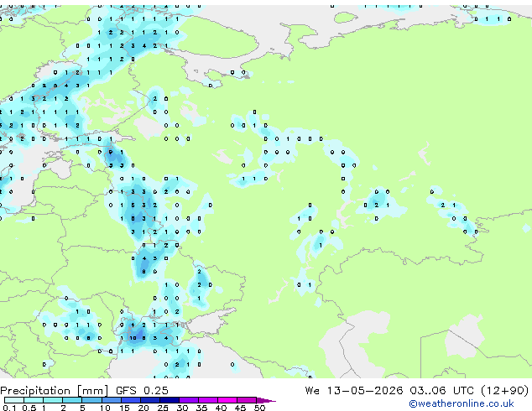Select the 35–40 mm legend color swatch

click(208, 400)
